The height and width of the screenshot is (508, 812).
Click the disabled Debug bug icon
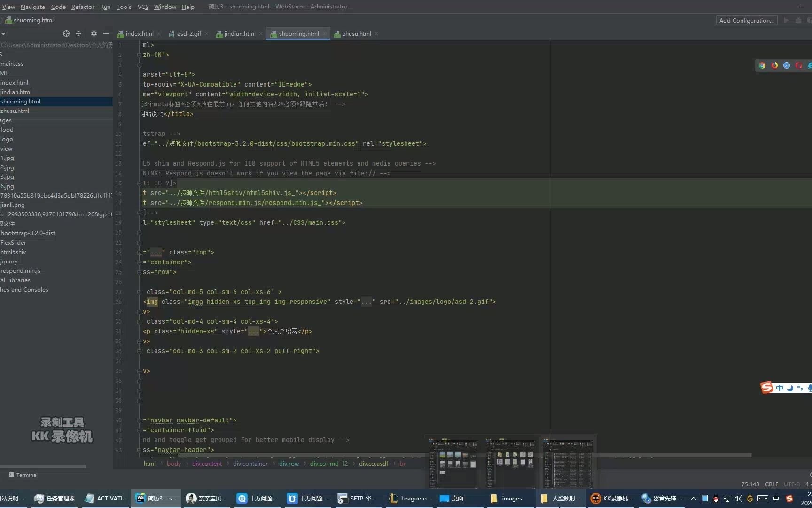[798, 20]
